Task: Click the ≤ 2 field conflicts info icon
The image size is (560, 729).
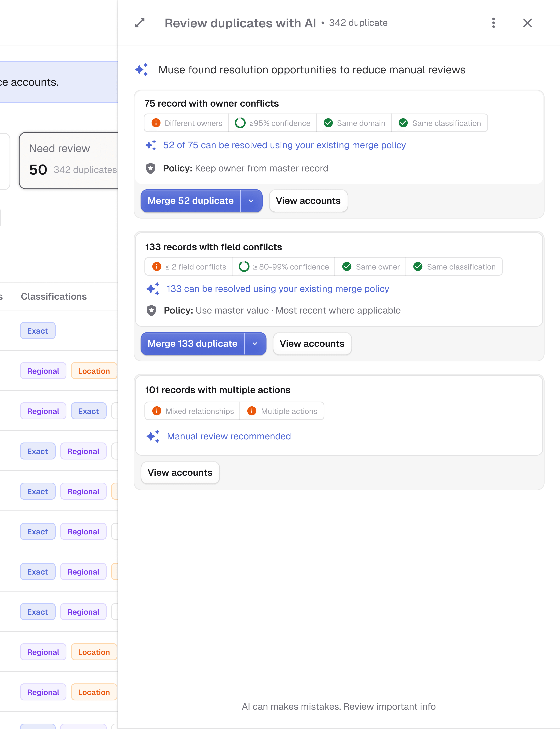Action: (x=157, y=267)
